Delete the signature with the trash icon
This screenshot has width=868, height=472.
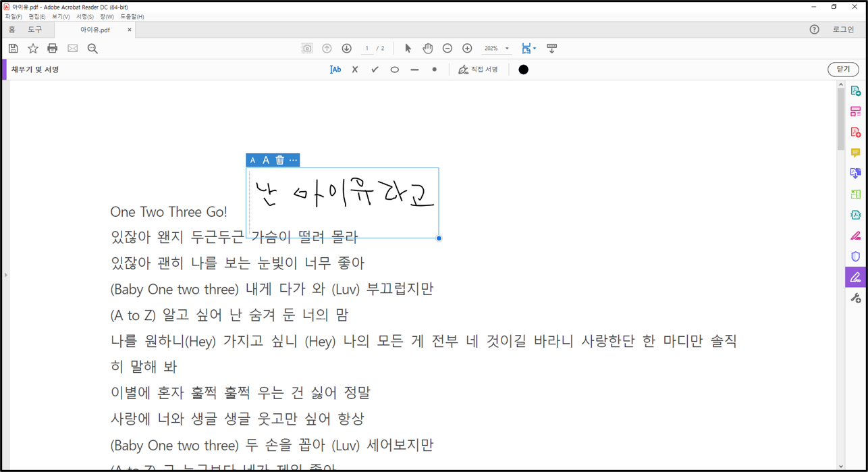click(x=279, y=160)
